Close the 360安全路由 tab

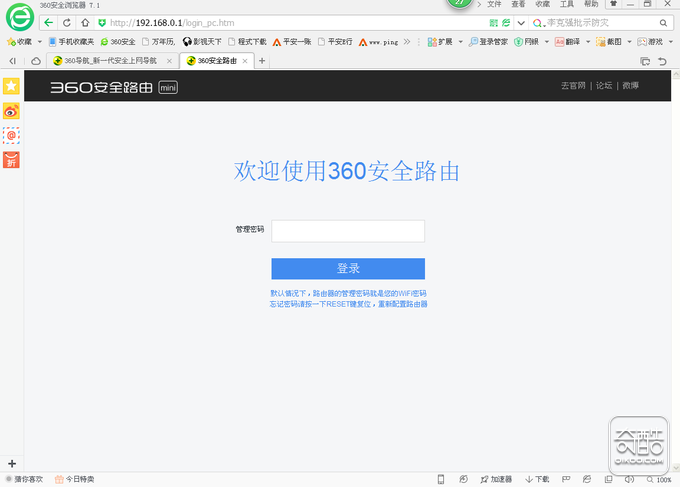click(245, 61)
